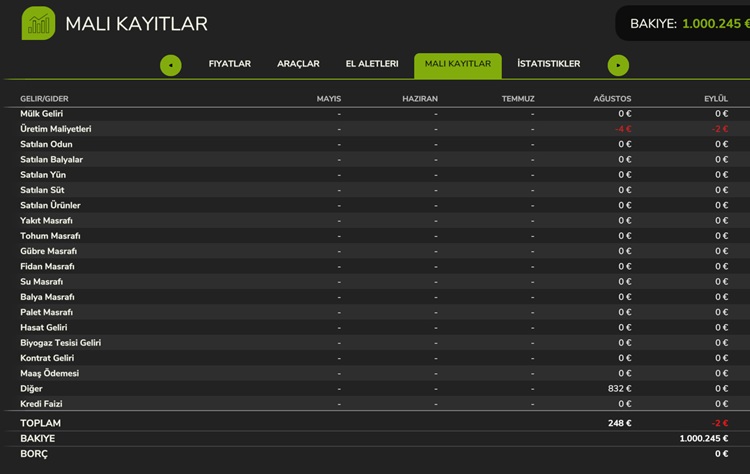Open the Fiyatlar tab
This screenshot has width=750, height=474.
(x=229, y=64)
